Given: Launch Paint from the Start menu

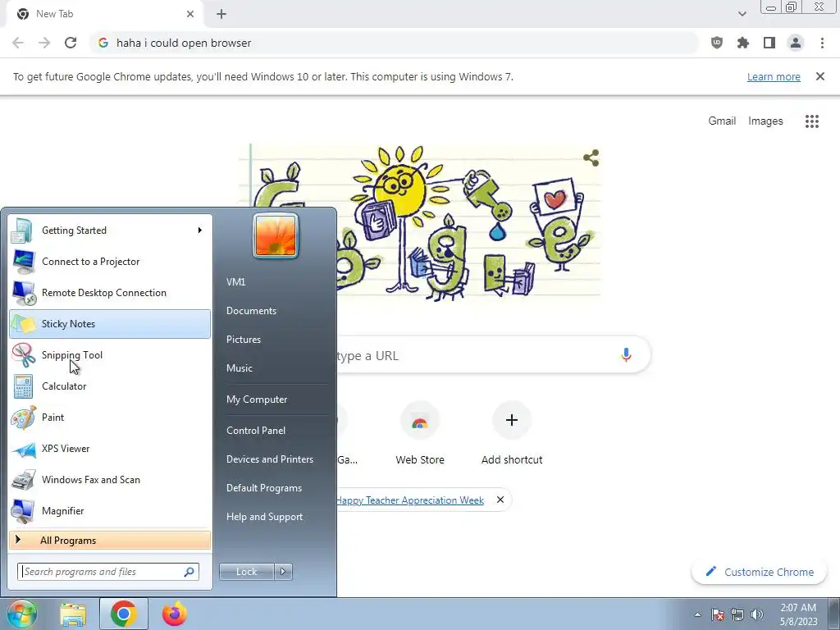Looking at the screenshot, I should [x=110, y=418].
